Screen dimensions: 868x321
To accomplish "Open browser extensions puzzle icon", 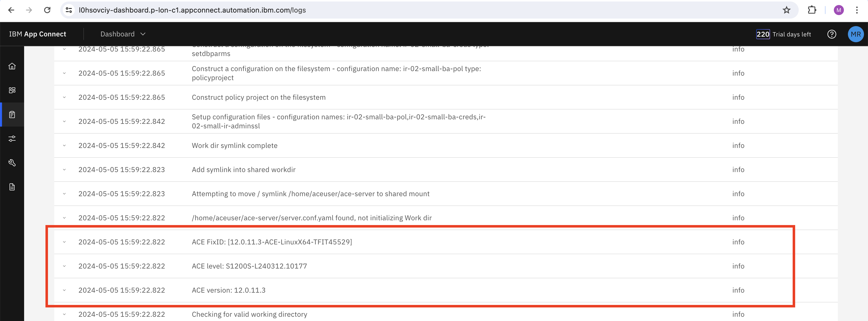I will [812, 10].
